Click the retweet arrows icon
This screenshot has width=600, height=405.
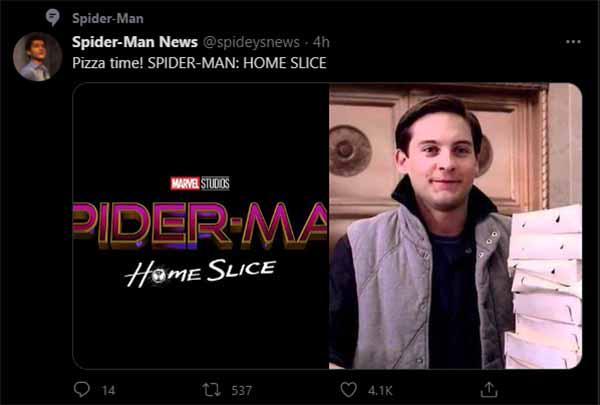[x=211, y=390]
